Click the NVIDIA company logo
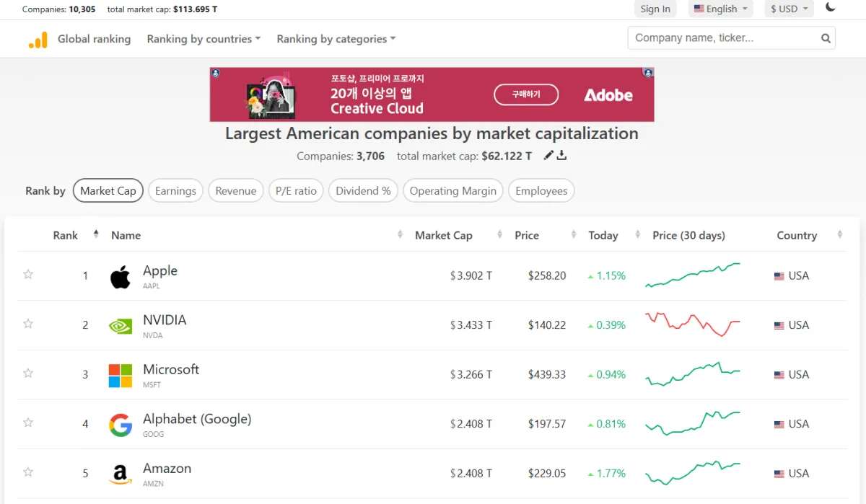The height and width of the screenshot is (504, 866). pos(121,326)
